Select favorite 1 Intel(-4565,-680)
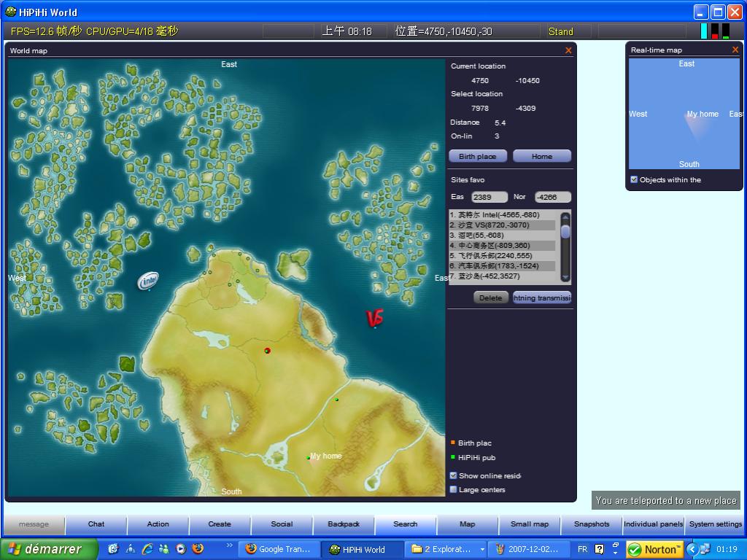747x560 pixels. click(503, 215)
